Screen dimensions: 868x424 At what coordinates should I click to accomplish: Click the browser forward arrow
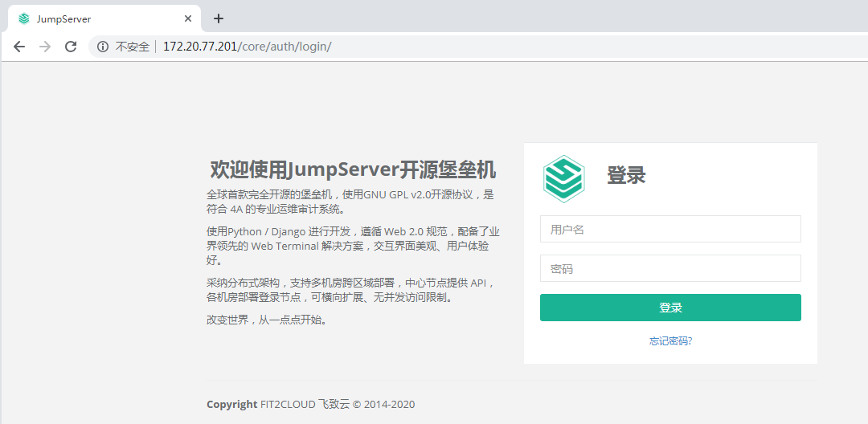pos(45,47)
